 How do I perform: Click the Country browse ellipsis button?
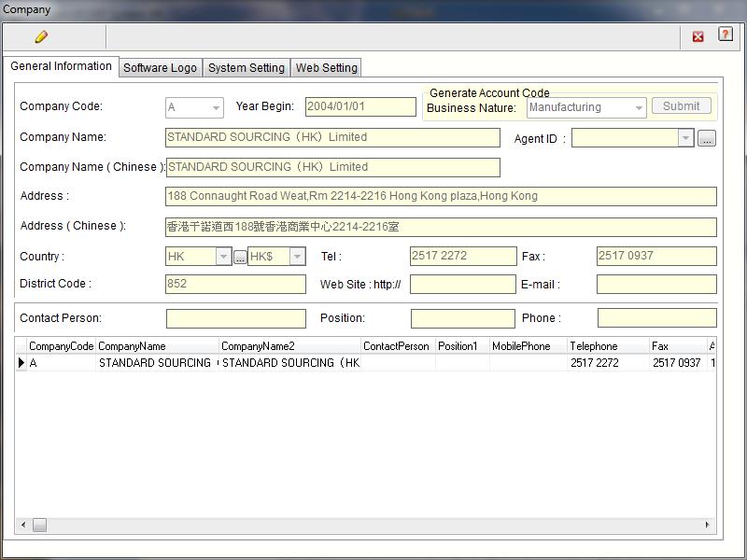coord(240,258)
